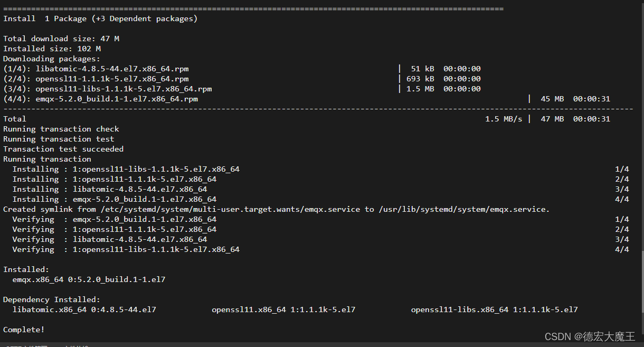This screenshot has height=347, width=644.
Task: Click the 'Complete!' line in terminal
Action: (24, 330)
